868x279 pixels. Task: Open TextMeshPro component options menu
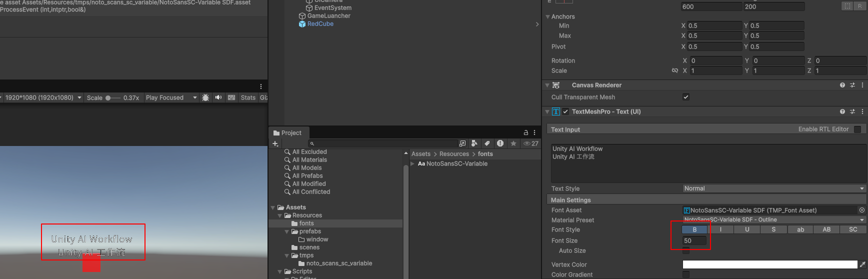[x=862, y=111]
